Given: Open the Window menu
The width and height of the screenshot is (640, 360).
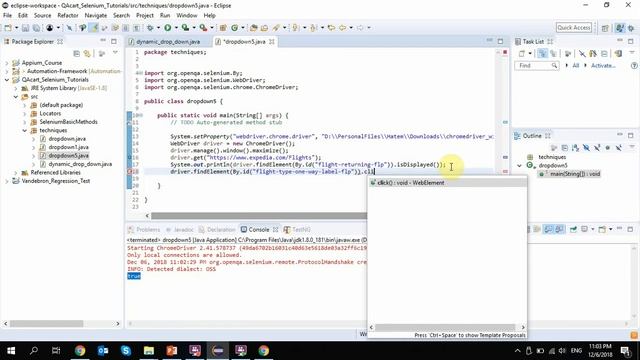Looking at the screenshot, I should 187,15.
